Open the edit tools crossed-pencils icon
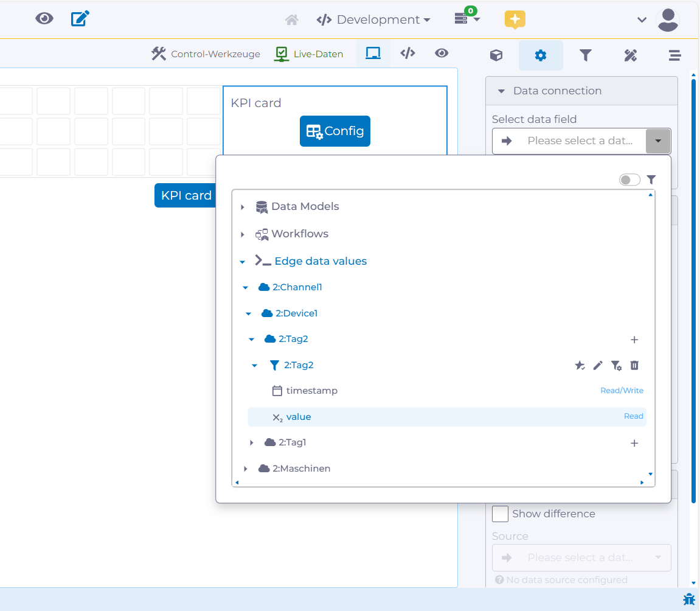The height and width of the screenshot is (611, 700). (x=630, y=55)
